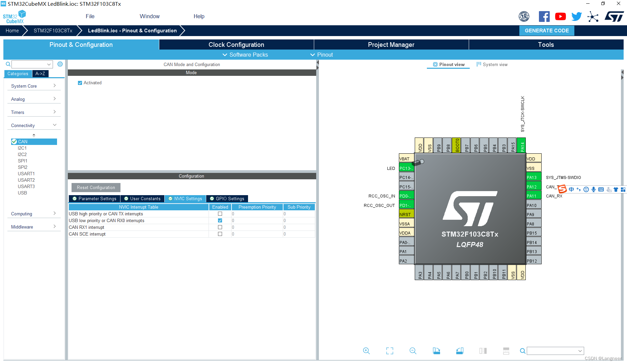Image resolution: width=627 pixels, height=364 pixels.
Task: Open the ST logo link icon
Action: click(x=614, y=17)
